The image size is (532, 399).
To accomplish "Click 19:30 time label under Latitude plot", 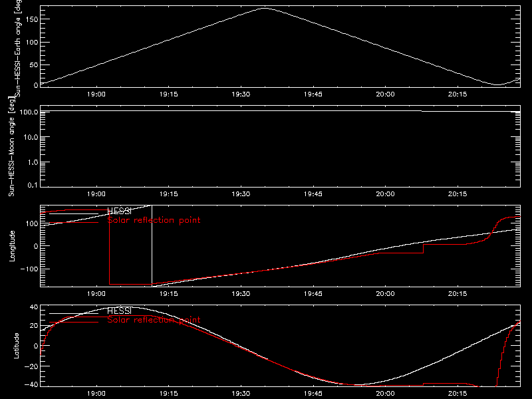I will 241,394.
